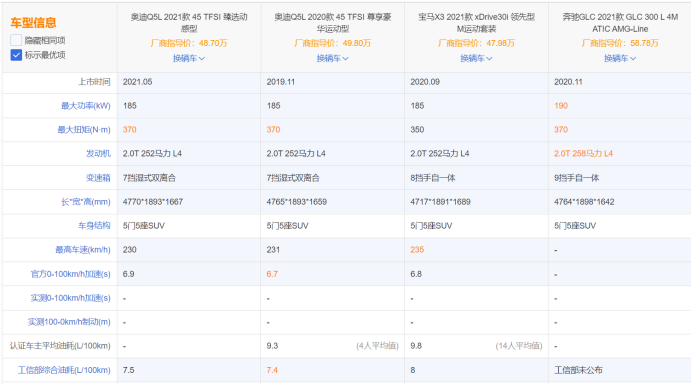Click the 8挡手自一体 transmission cell
This screenshot has height=385, width=691.
point(433,178)
